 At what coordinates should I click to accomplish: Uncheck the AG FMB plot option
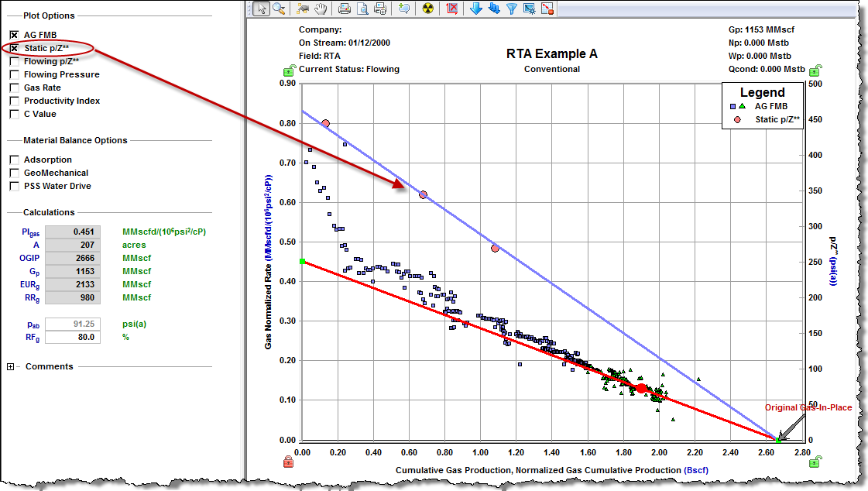14,35
